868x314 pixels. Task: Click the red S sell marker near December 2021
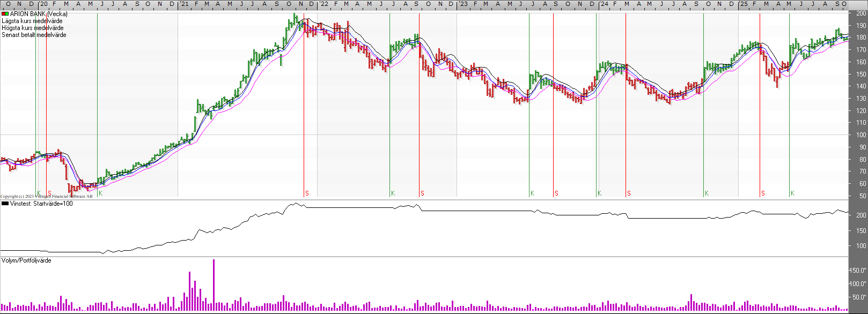point(307,193)
